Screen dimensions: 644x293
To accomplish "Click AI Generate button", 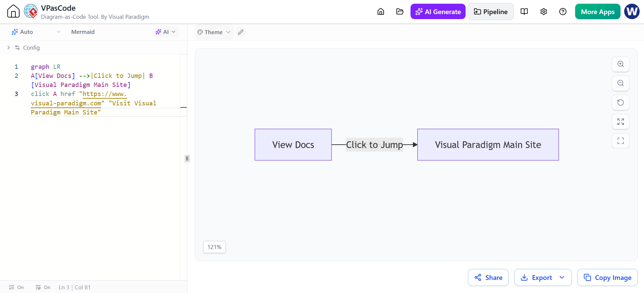I will tap(438, 12).
